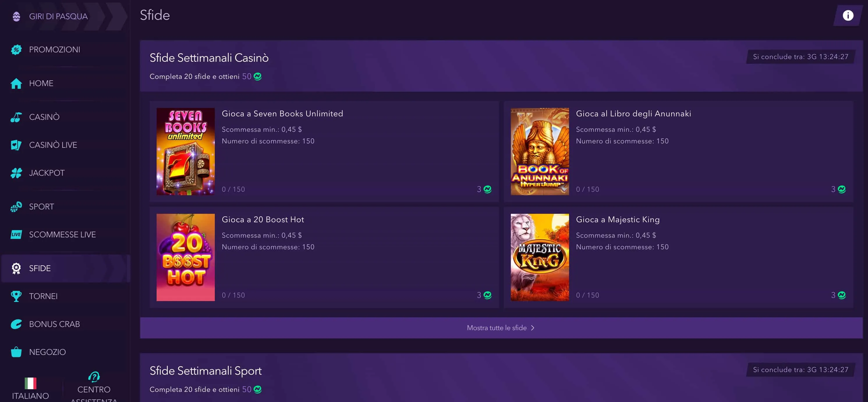Open Scommesse Live using the LIVE icon
Screen dimensions: 868x402
(16, 234)
